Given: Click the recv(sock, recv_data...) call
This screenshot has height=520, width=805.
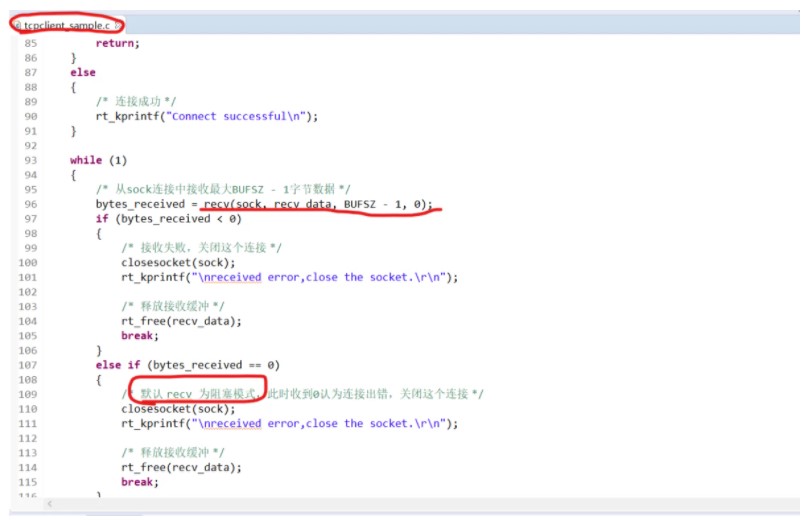Looking at the screenshot, I should (x=318, y=204).
